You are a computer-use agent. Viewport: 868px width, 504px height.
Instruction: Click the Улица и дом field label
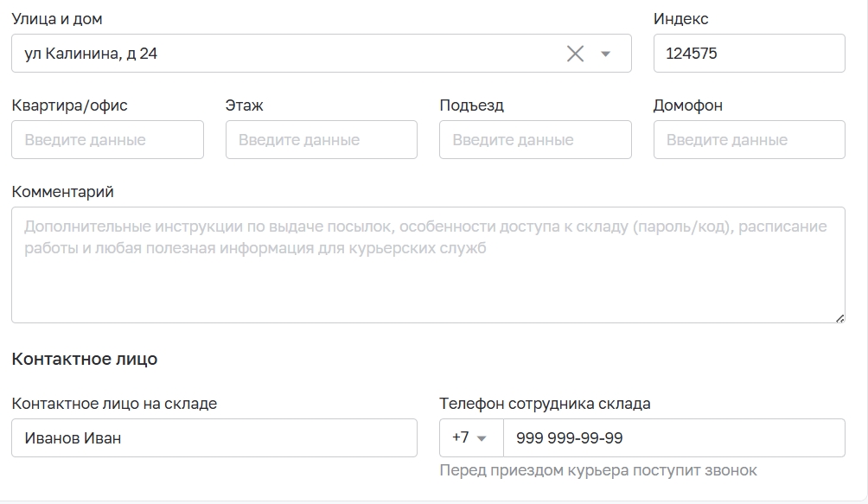coord(57,19)
